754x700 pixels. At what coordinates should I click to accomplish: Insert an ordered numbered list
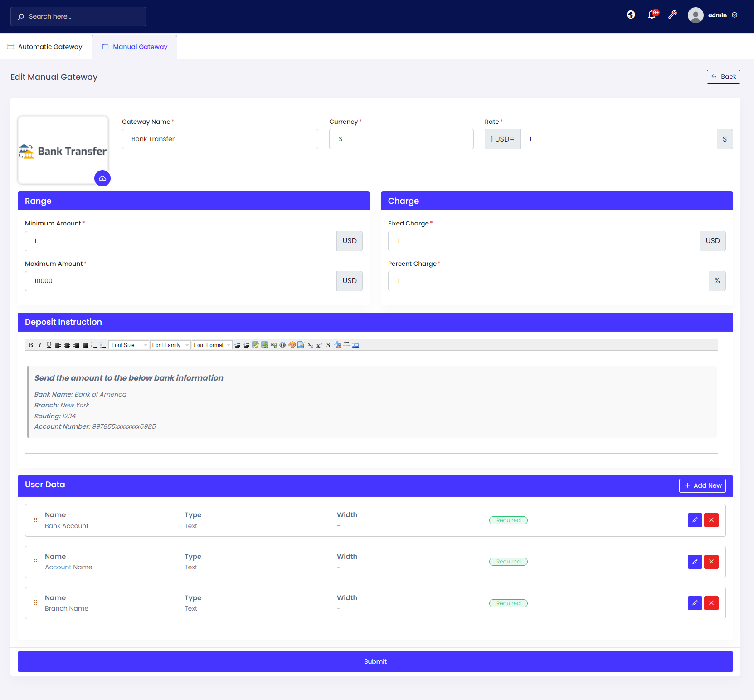94,345
